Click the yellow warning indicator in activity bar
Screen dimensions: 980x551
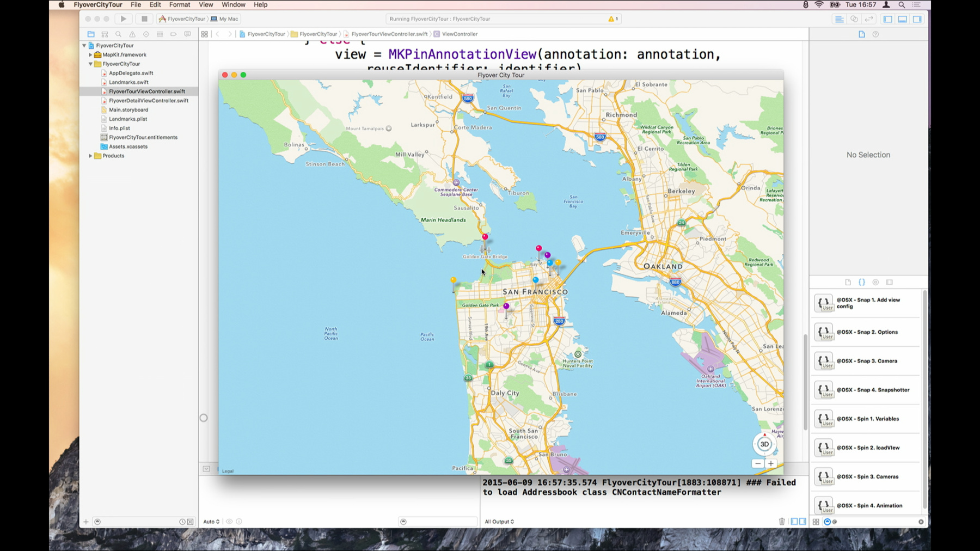click(613, 19)
